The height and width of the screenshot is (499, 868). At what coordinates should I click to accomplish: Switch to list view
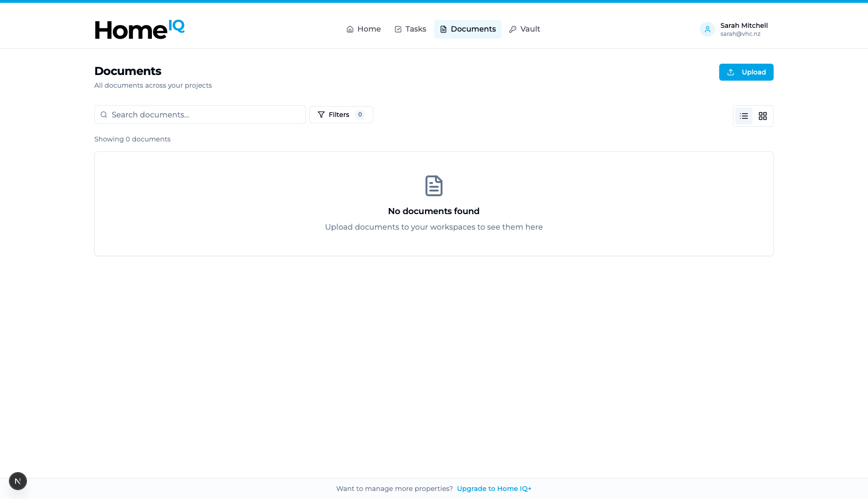point(744,116)
